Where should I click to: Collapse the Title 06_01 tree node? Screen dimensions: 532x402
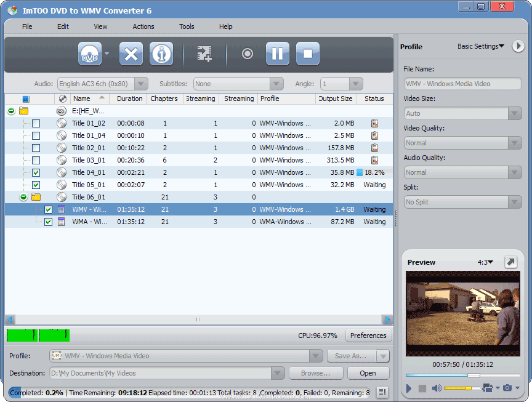click(23, 197)
